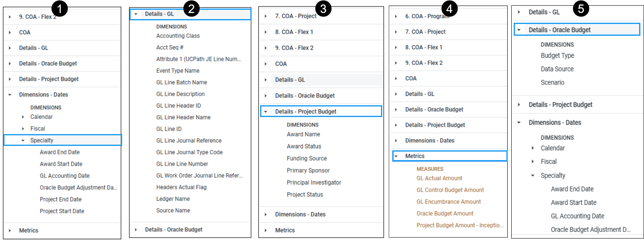
Task: Choose the Oracle Budget Amount measure
Action: pos(445,214)
